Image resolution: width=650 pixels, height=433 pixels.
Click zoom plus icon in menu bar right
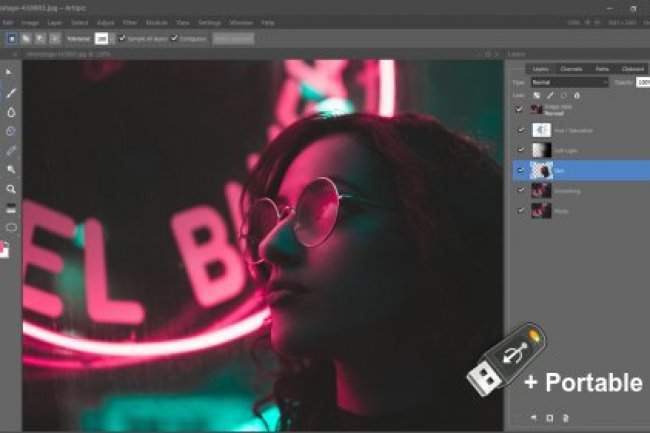pyautogui.click(x=587, y=22)
